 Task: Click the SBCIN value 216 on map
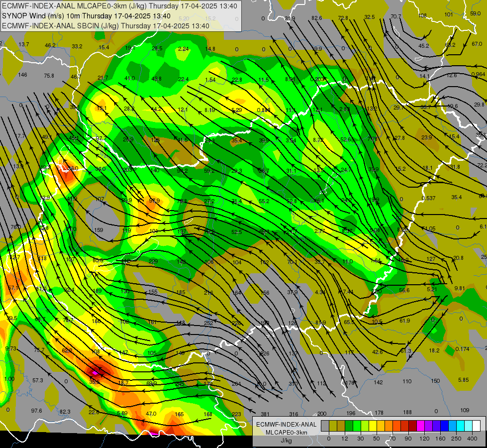[x=208, y=293]
